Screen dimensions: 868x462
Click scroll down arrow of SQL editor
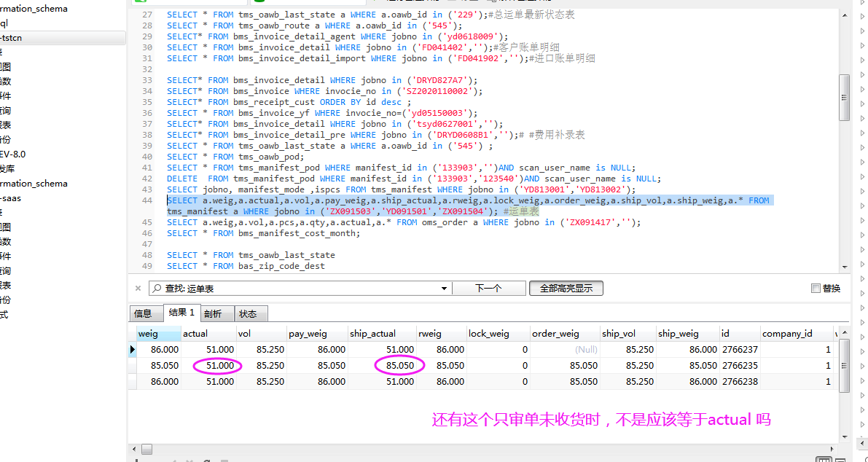(x=844, y=267)
